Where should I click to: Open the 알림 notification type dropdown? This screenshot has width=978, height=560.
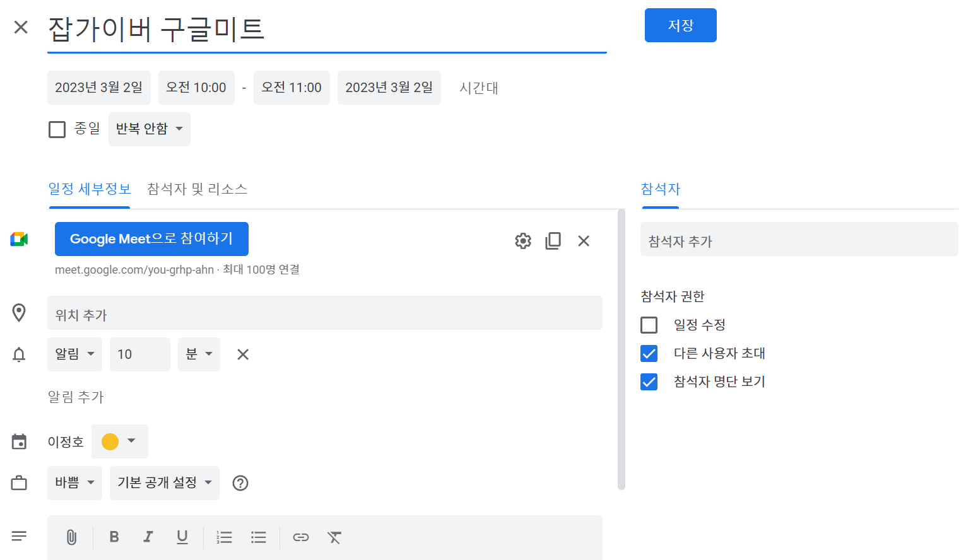click(74, 354)
